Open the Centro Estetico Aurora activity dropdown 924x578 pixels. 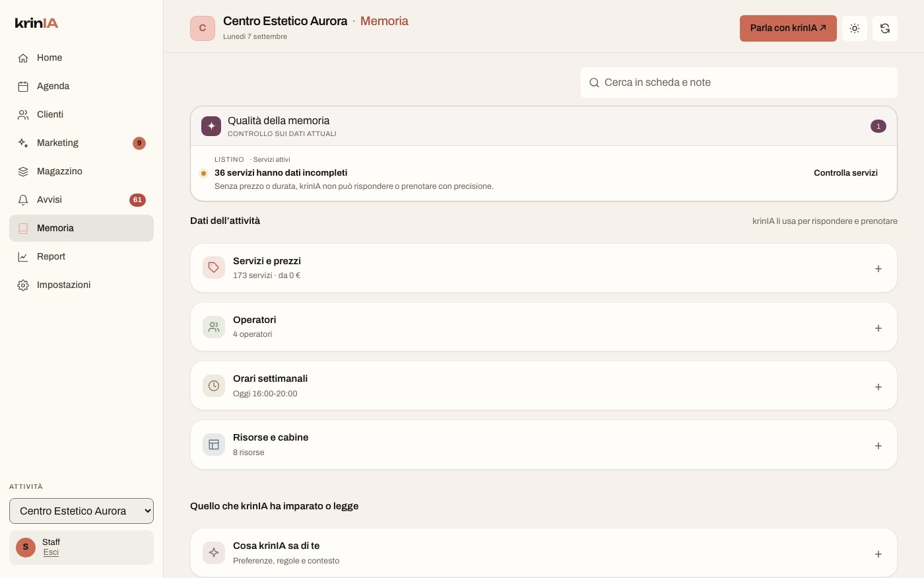[81, 511]
